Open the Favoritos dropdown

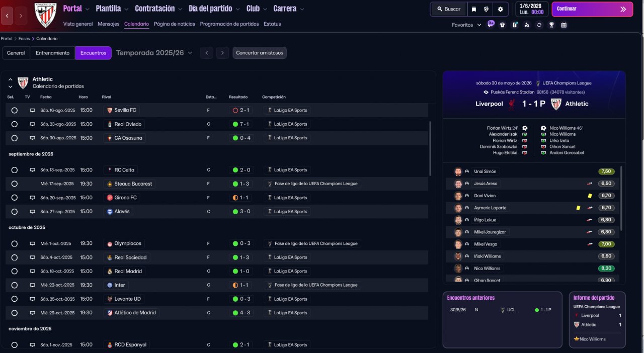tap(466, 25)
